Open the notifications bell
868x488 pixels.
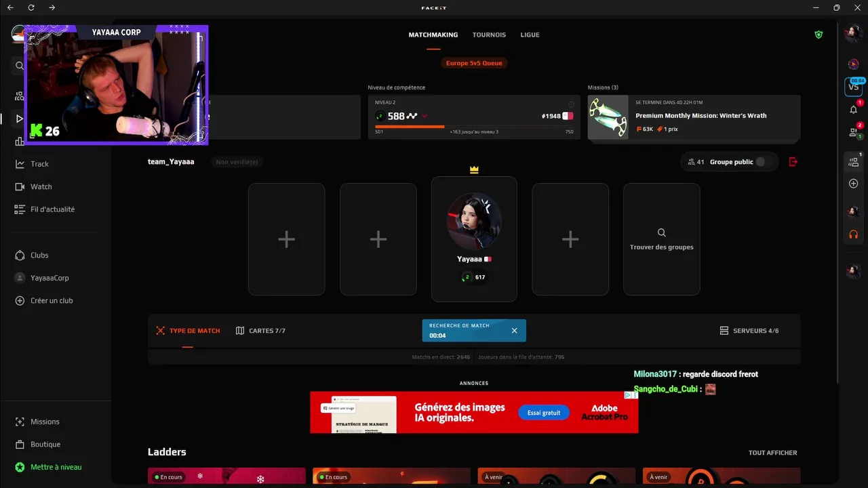click(853, 109)
